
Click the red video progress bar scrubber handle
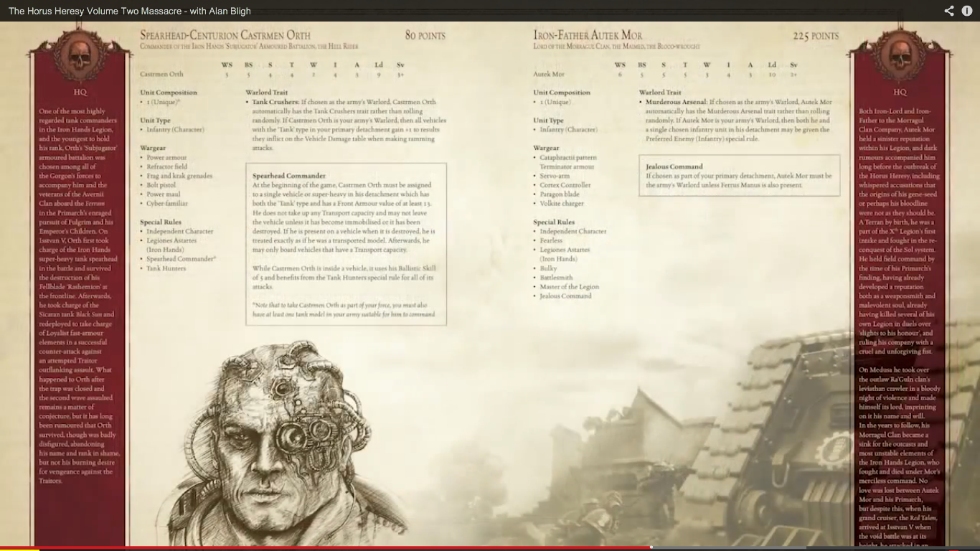pos(651,547)
